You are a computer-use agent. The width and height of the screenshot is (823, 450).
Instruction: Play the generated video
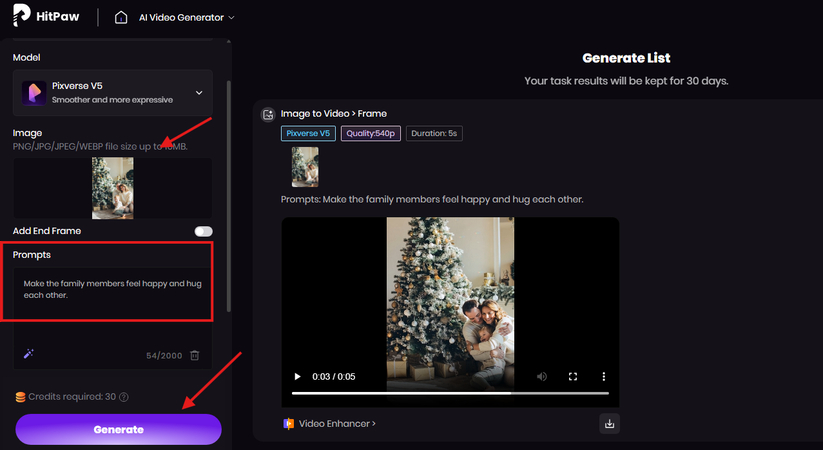[298, 376]
